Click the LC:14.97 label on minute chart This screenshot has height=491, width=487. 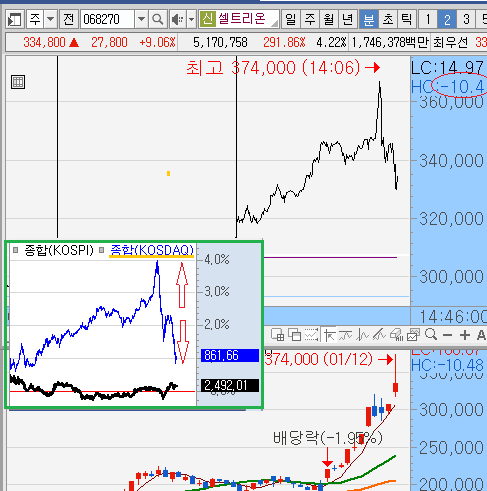click(448, 68)
